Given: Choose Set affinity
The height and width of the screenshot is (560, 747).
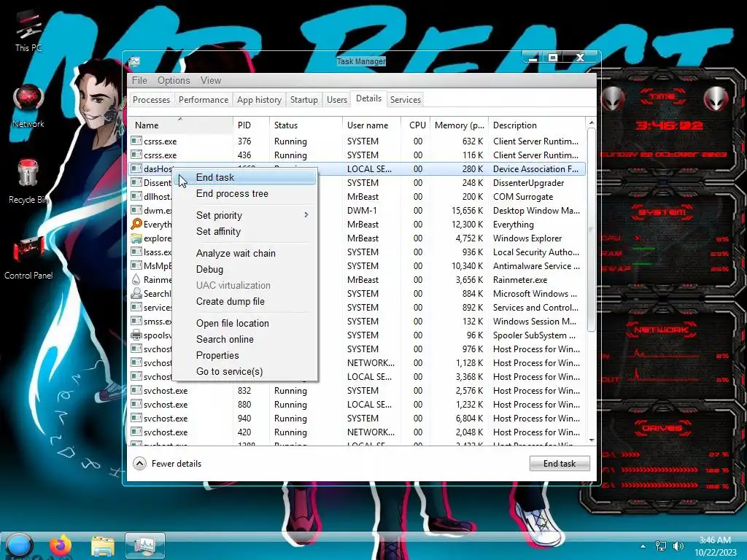Looking at the screenshot, I should pyautogui.click(x=244, y=231).
